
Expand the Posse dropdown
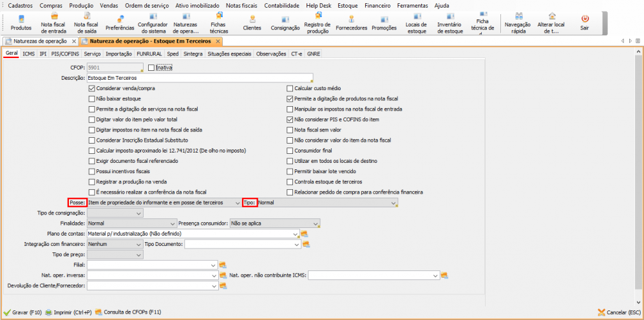[x=237, y=203]
